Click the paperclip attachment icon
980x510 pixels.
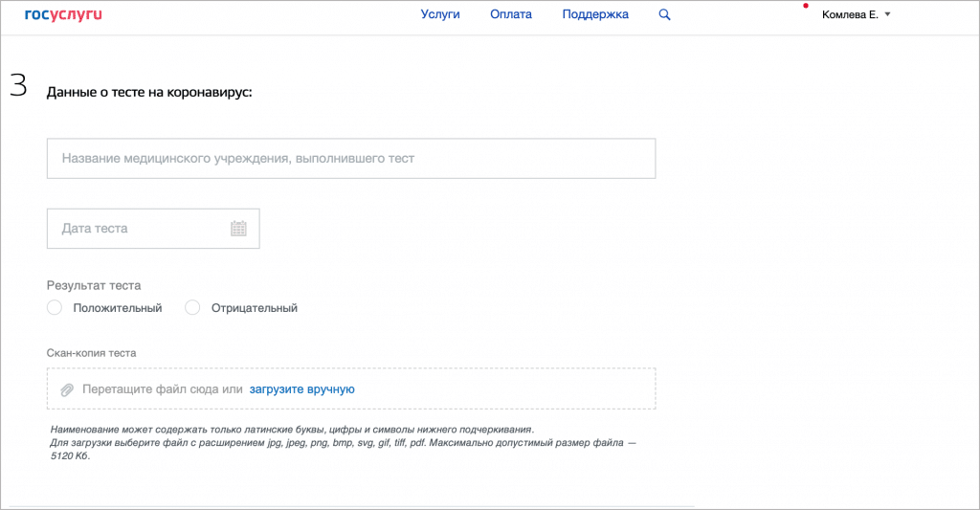[x=67, y=390]
